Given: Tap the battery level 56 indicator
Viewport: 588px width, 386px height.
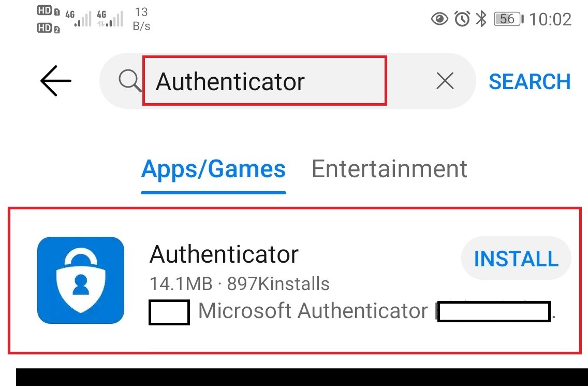Looking at the screenshot, I should 508,19.
